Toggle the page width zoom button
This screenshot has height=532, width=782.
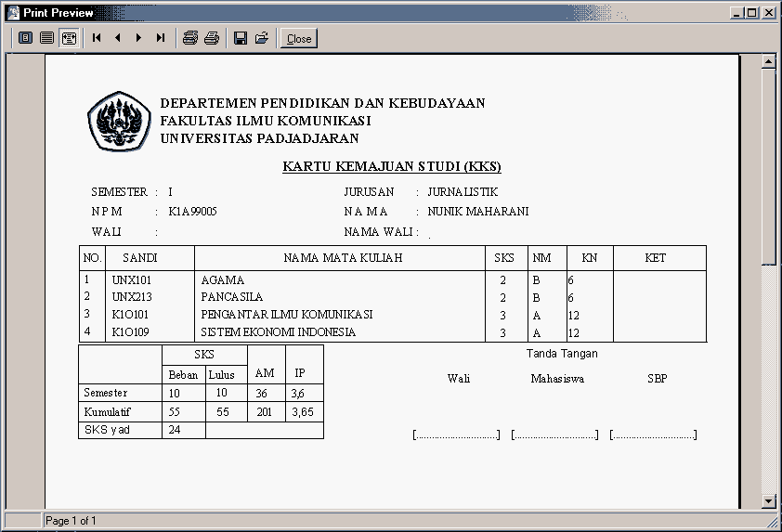pyautogui.click(x=69, y=38)
